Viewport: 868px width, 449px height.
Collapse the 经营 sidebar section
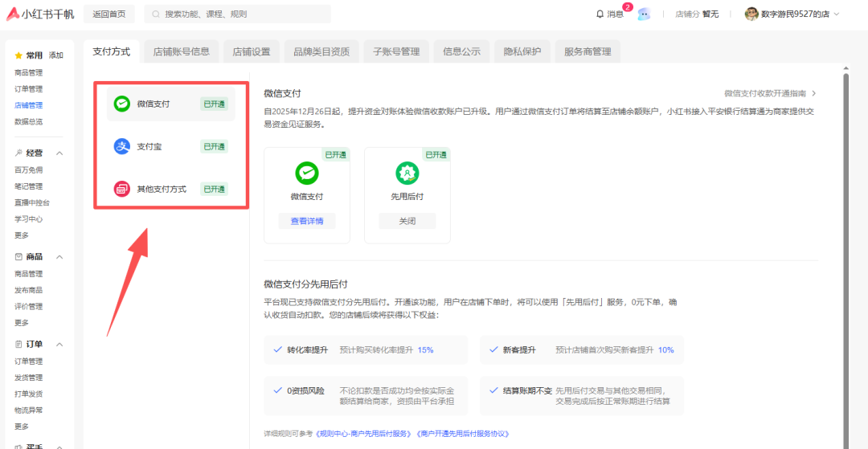pyautogui.click(x=59, y=153)
